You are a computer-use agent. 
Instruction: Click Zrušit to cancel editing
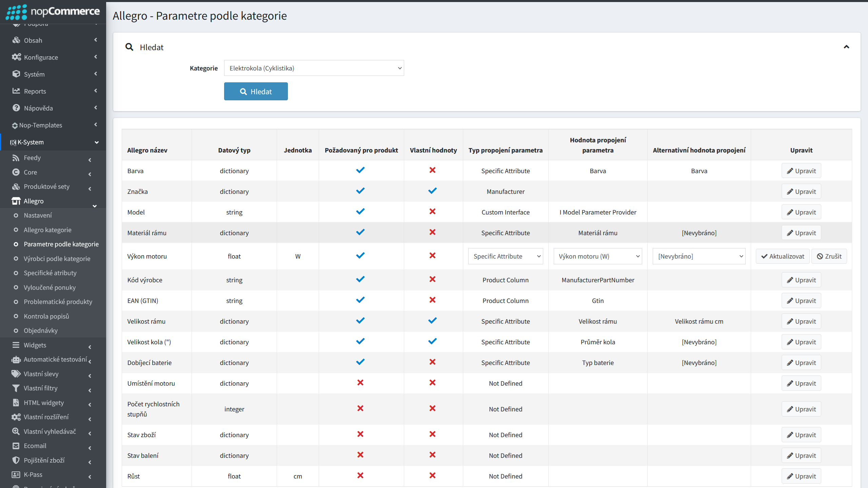(829, 256)
